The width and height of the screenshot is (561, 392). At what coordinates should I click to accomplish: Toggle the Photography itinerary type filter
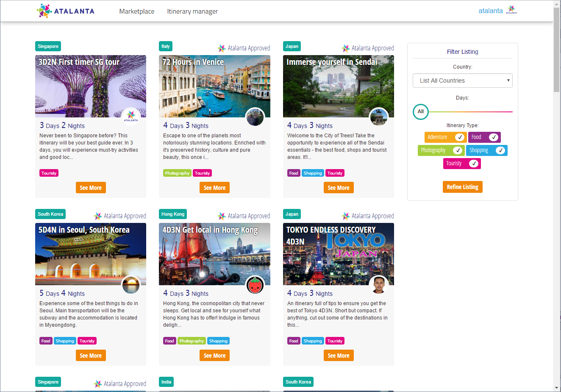point(441,150)
